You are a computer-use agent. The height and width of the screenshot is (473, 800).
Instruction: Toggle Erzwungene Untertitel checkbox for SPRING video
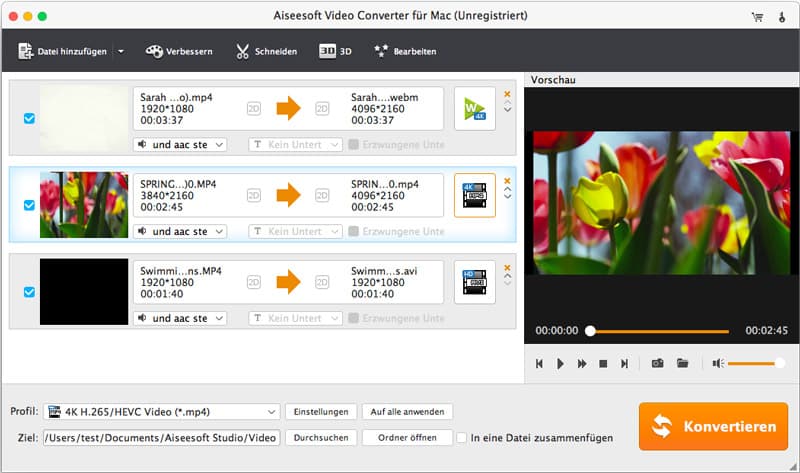coord(353,231)
